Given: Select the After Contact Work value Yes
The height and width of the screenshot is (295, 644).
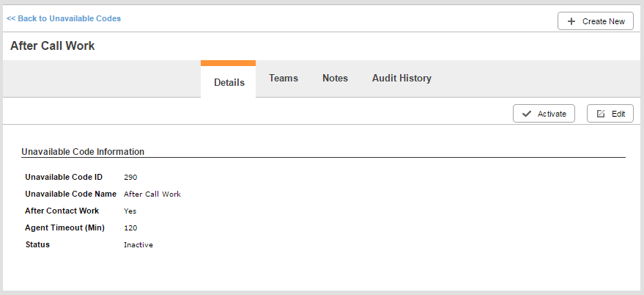Looking at the screenshot, I should pos(130,211).
